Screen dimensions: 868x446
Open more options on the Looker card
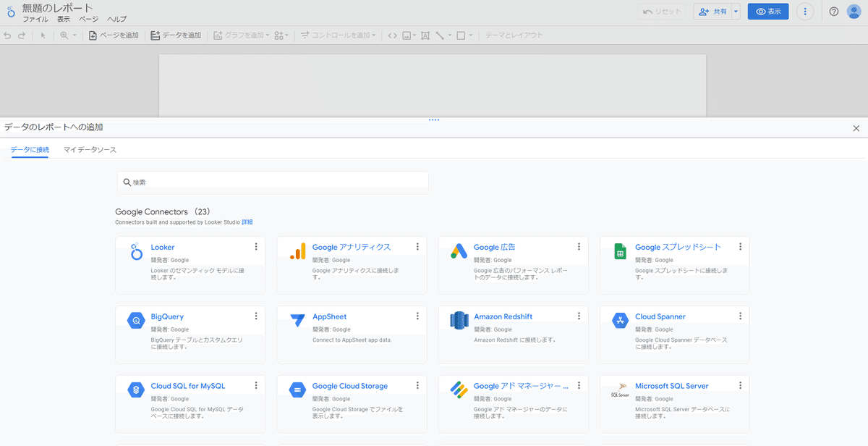click(256, 247)
